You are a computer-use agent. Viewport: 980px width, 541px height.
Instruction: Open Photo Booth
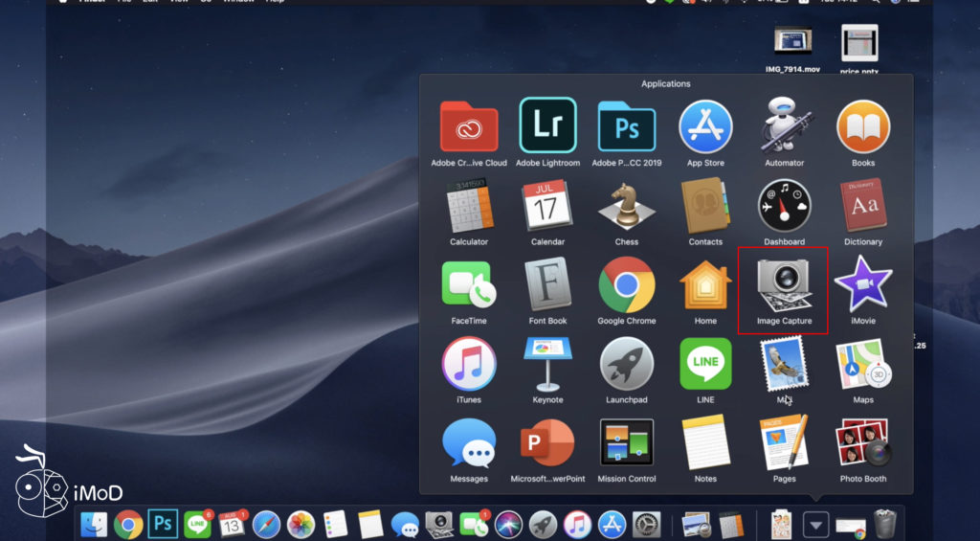point(862,442)
